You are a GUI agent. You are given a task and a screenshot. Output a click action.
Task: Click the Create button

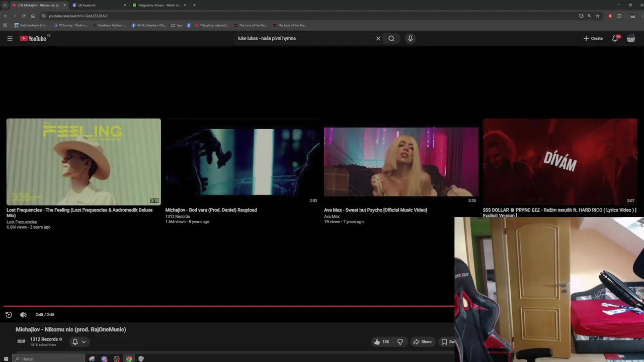tap(593, 38)
